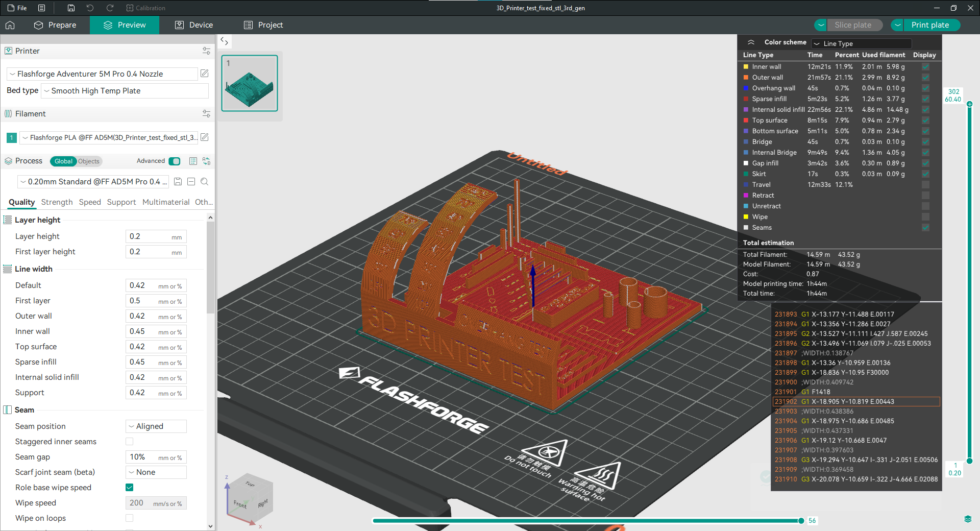This screenshot has width=980, height=531.
Task: Click the Seam gap value field
Action: (x=156, y=457)
